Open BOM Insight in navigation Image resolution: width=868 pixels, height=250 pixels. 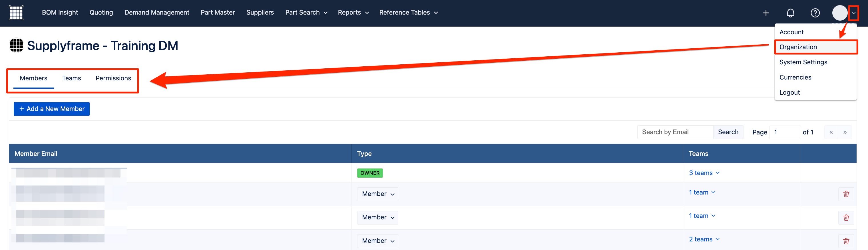tap(60, 13)
